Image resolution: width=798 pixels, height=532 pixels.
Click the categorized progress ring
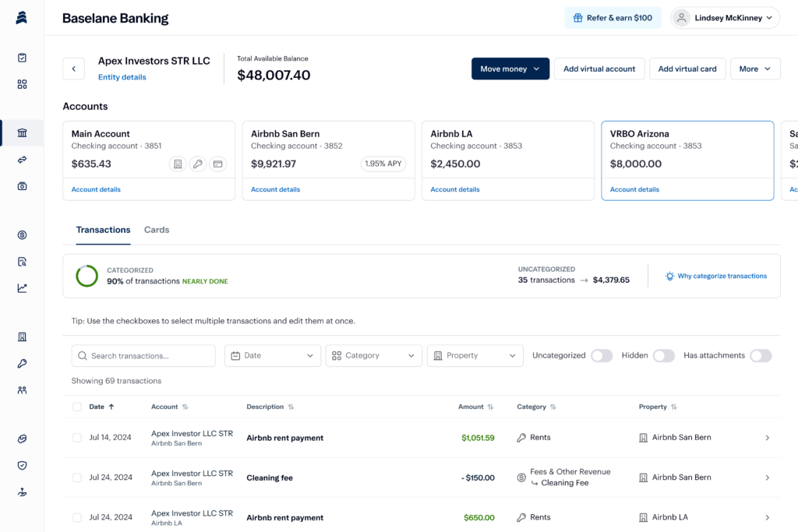(87, 276)
